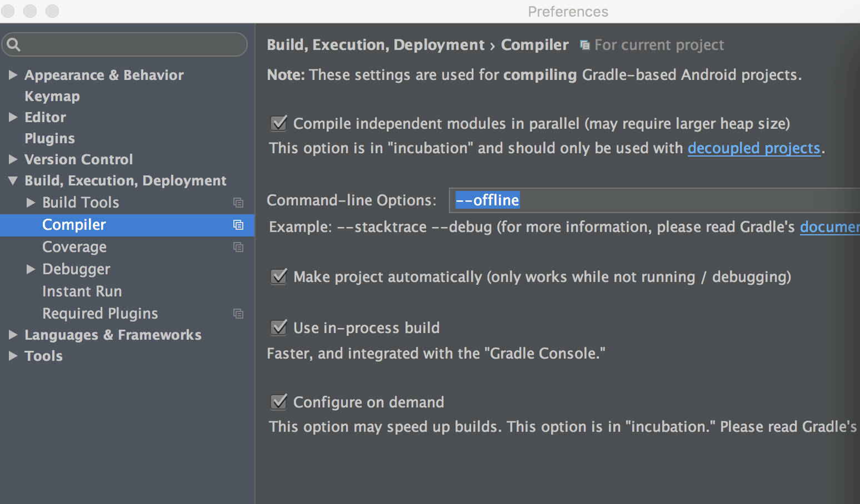Collapse Build, Execution, Deployment section
The image size is (860, 504).
pyautogui.click(x=13, y=180)
